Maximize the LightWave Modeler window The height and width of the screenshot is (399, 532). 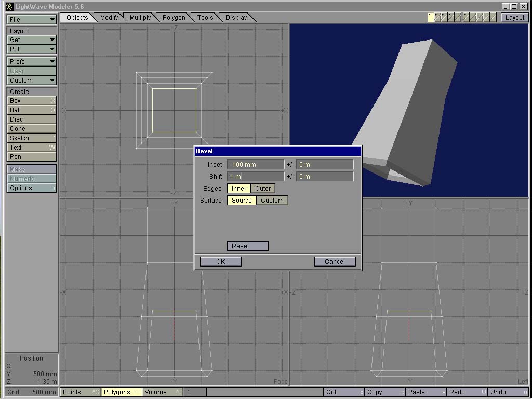(514, 6)
